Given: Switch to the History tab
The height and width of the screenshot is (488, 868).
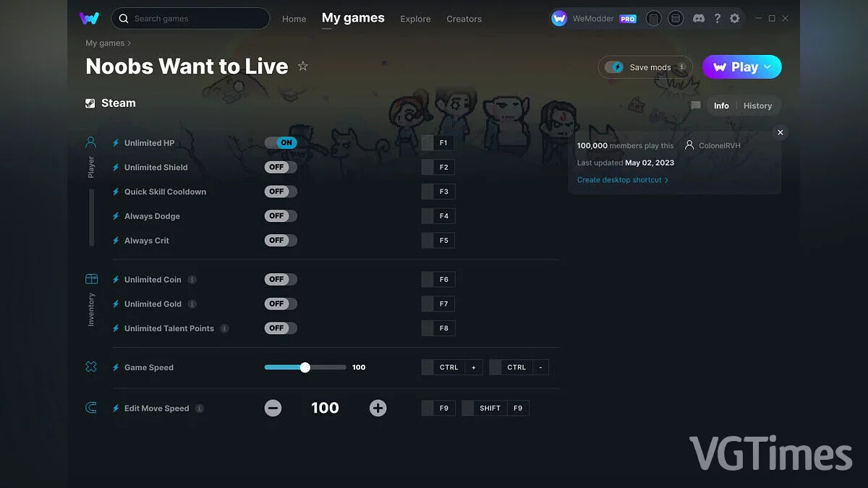Looking at the screenshot, I should [x=757, y=106].
